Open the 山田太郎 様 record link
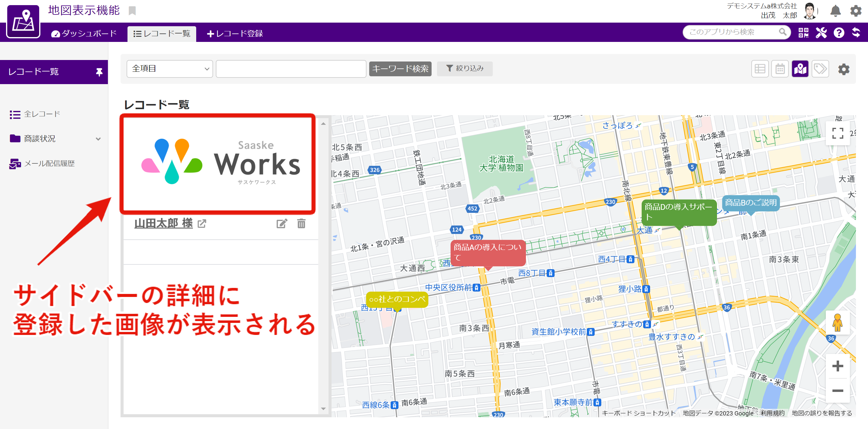 pos(163,223)
